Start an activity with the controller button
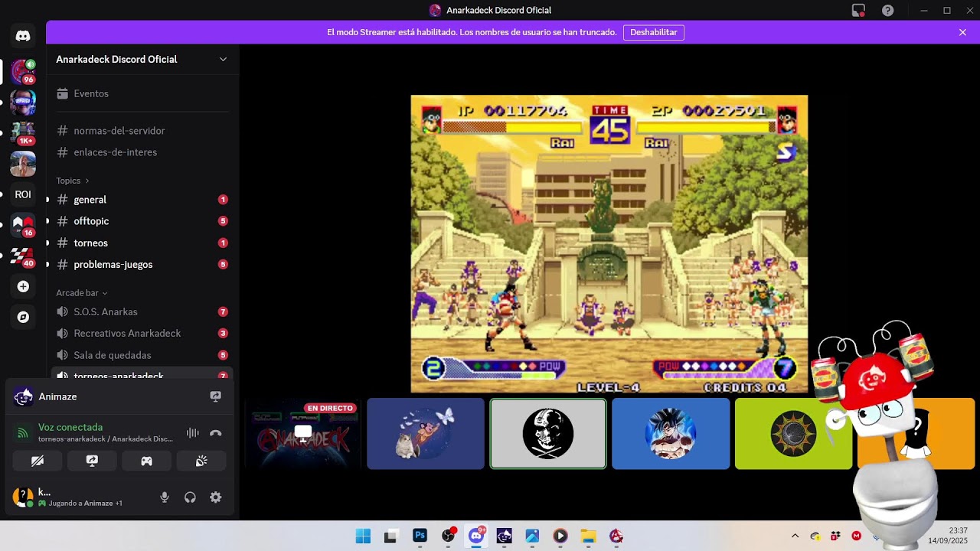Screen dimensions: 980x551 click(x=146, y=461)
